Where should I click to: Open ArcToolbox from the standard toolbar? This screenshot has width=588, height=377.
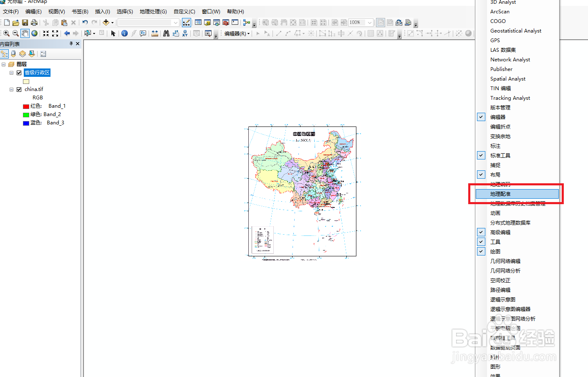(x=226, y=23)
